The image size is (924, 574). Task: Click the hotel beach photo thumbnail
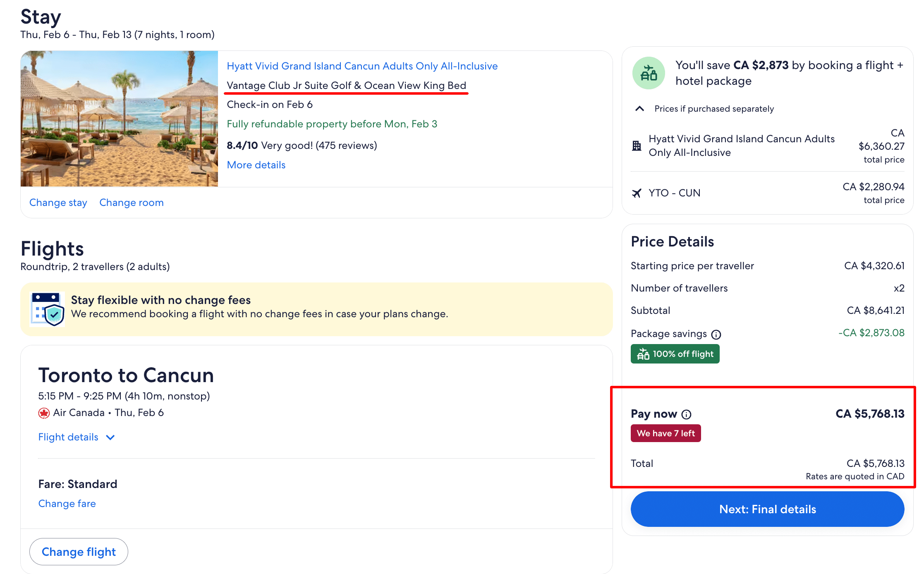click(119, 119)
